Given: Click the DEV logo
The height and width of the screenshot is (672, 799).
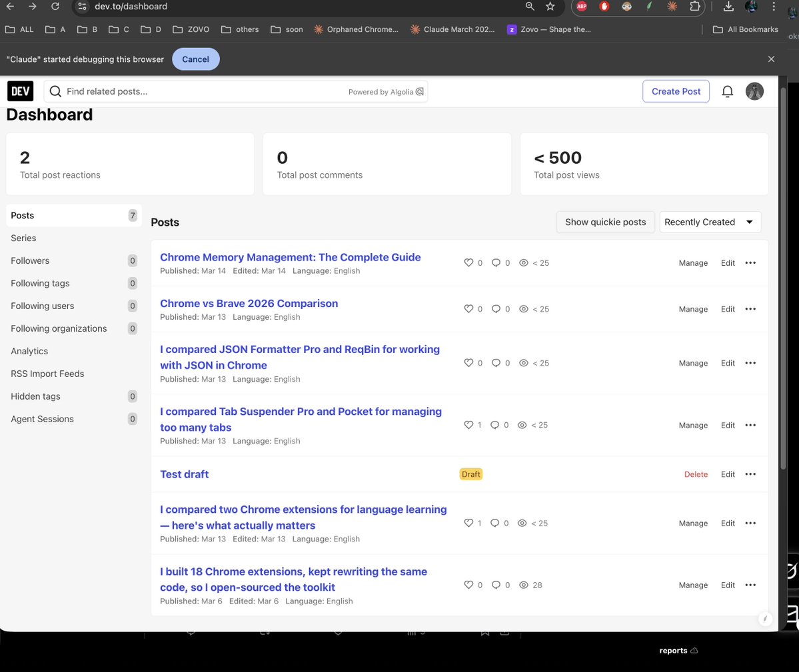Looking at the screenshot, I should point(21,91).
